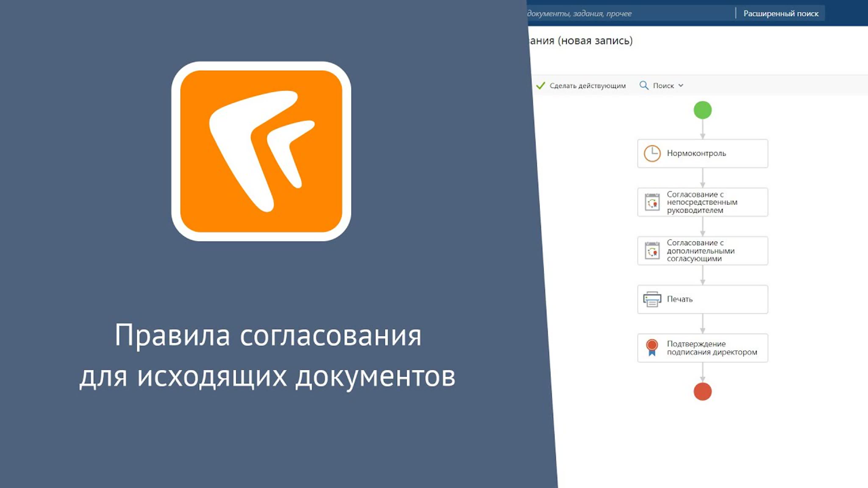Click the red end node of the workflow
Screen dimensions: 868x488
tap(702, 391)
